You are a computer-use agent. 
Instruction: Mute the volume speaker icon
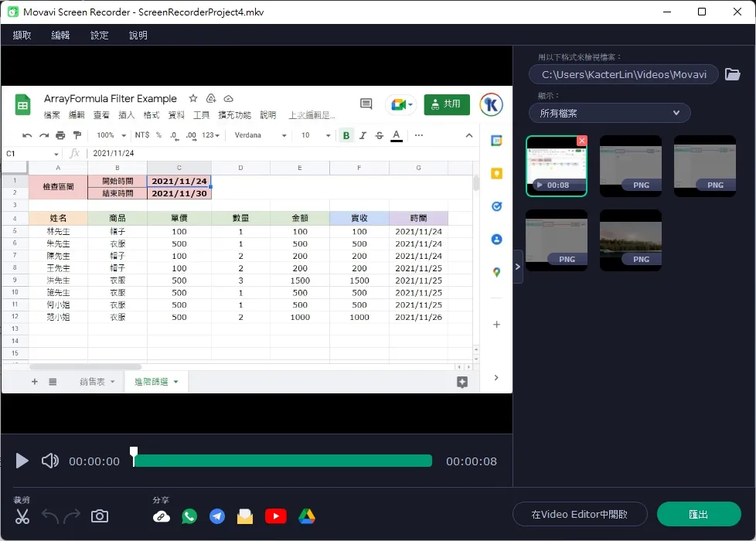49,461
